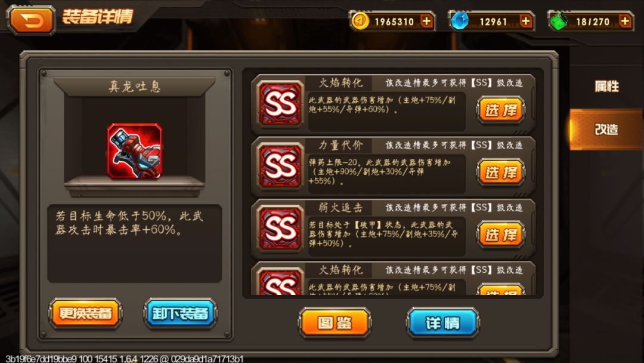The width and height of the screenshot is (644, 363).
Task: Switch to the 属性 tab
Action: [x=606, y=87]
